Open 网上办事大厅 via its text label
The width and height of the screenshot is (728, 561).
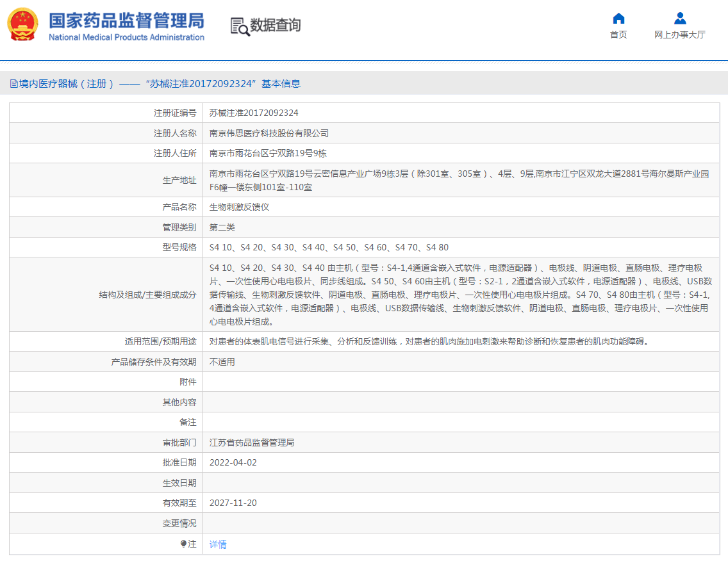[x=681, y=35]
